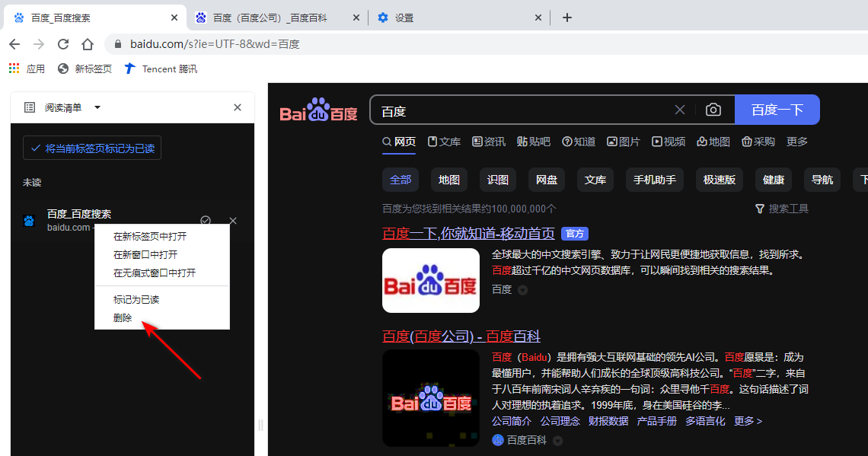
Task: Open the browser home page icon
Action: [88, 44]
